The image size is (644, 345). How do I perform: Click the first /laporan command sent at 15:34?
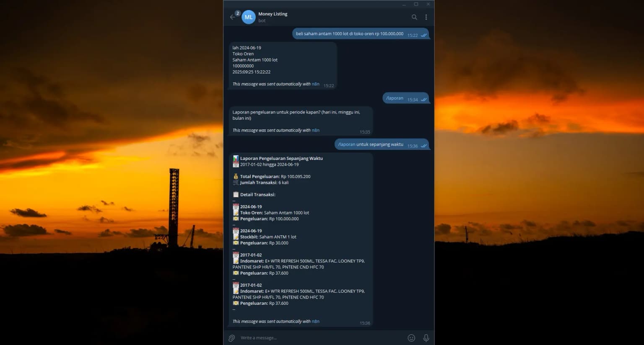coord(395,98)
